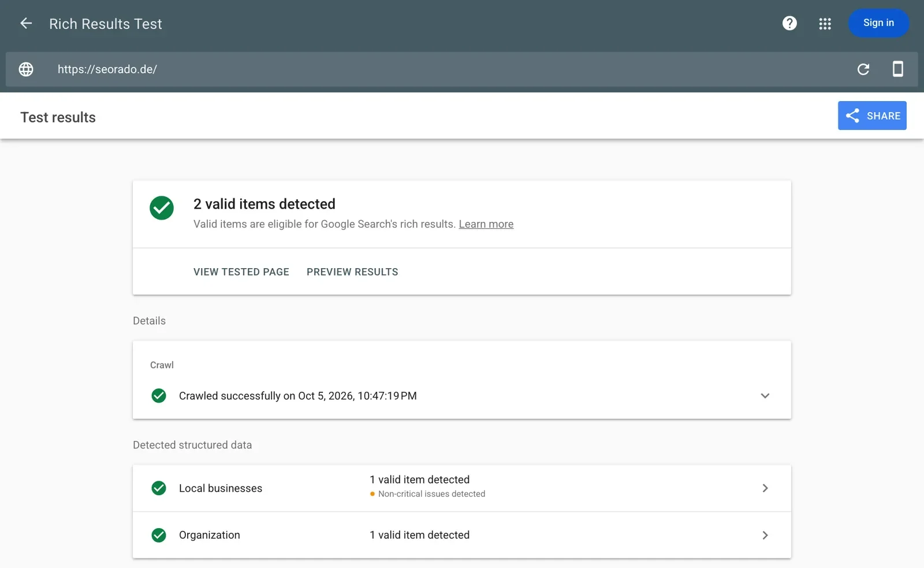Click the 'Detected structured data' section label
The width and height of the screenshot is (924, 568).
[x=192, y=445]
